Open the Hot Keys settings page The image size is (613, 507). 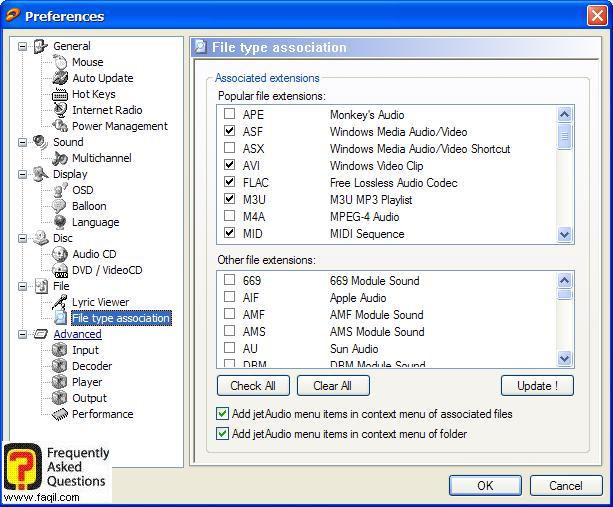coord(93,94)
